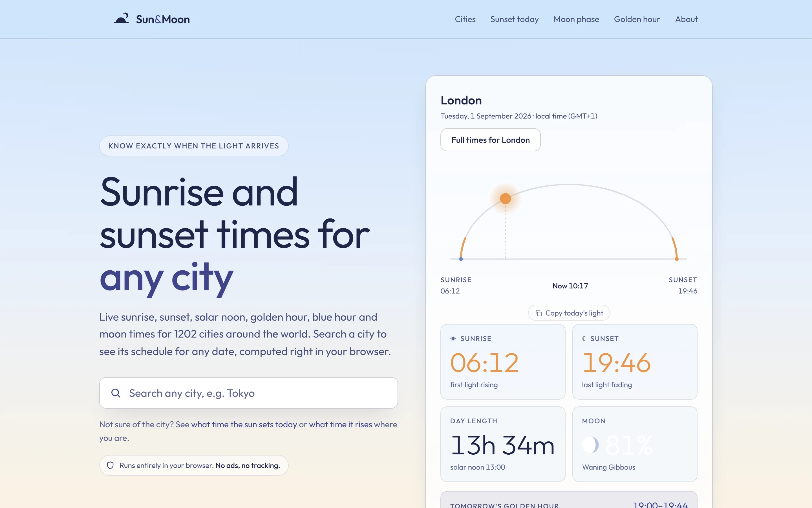Follow the 'what time it rises' link
This screenshot has width=812, height=508.
coord(341,424)
